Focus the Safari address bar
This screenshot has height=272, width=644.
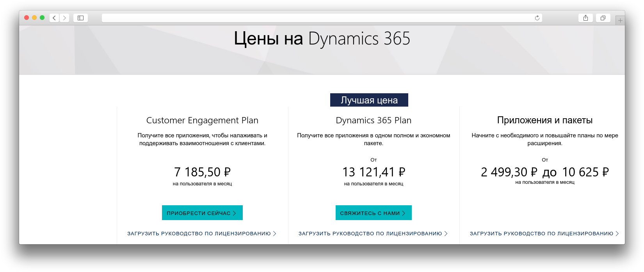tap(322, 18)
